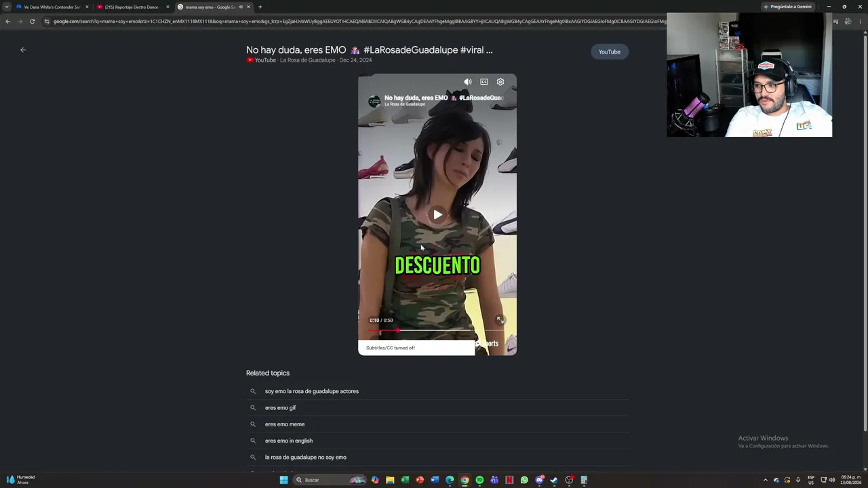Close the 'Ve Dana White's Contender' tab
The height and width of the screenshot is (488, 868).
pyautogui.click(x=87, y=7)
